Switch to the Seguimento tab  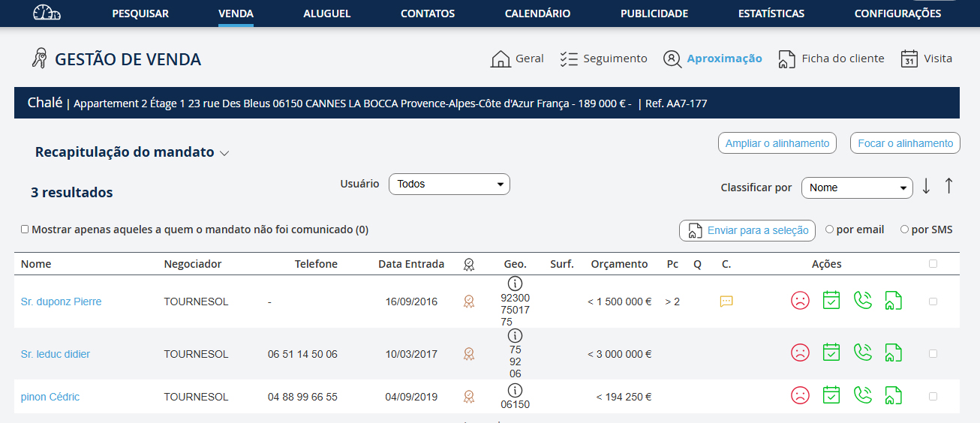tap(603, 58)
